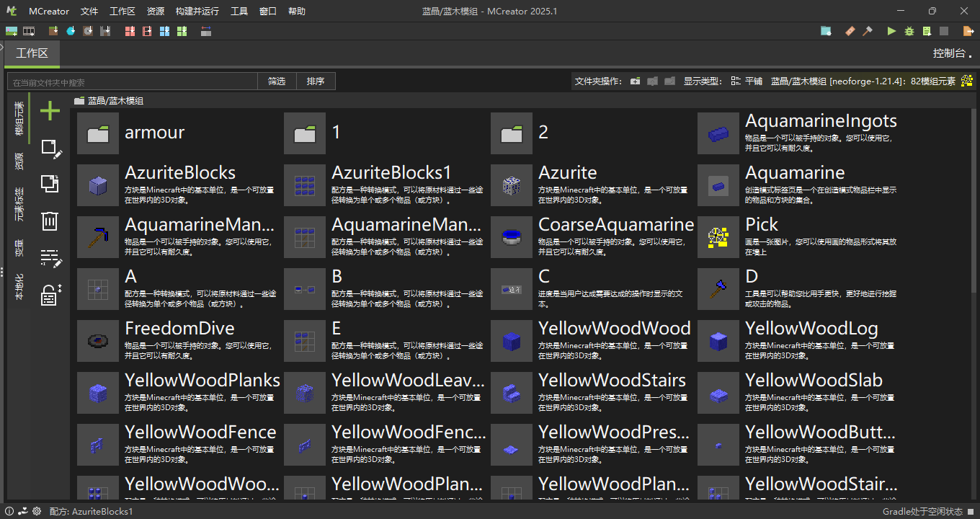Screen dimensions: 980x519
Task: Click the green plus add element button
Action: 50,111
